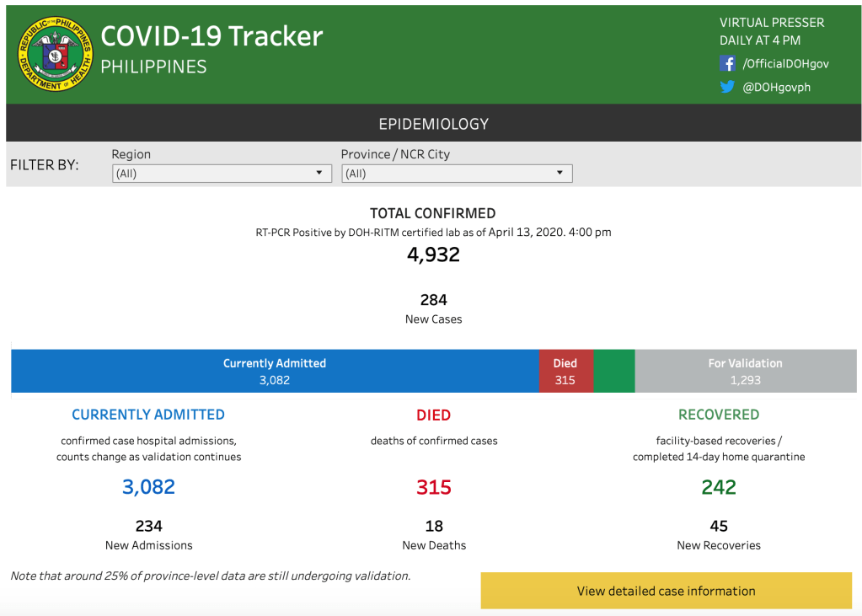This screenshot has height=616, width=862.
Task: Click the Province dropdown arrow
Action: 559,174
